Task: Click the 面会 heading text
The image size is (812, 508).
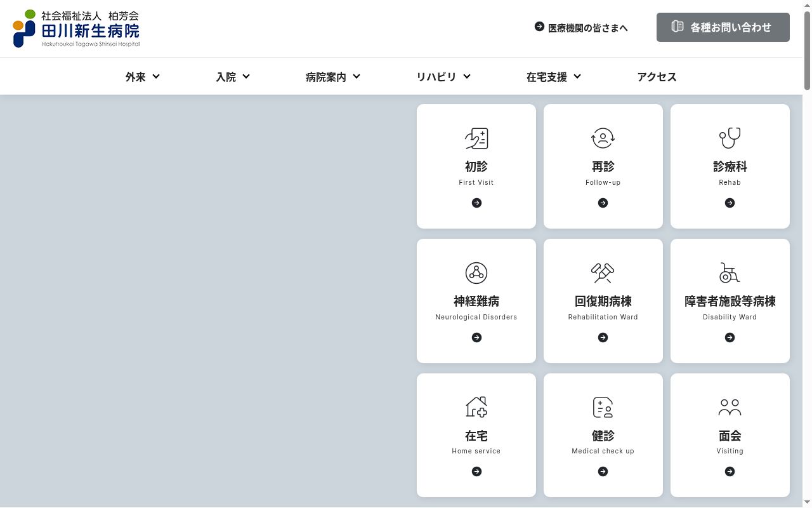Action: [730, 436]
